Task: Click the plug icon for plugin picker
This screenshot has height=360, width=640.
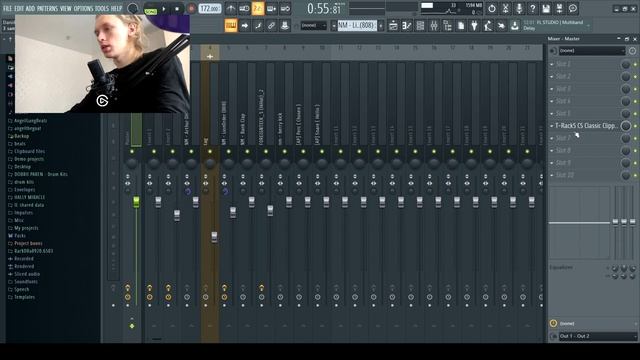Action: tap(474, 26)
